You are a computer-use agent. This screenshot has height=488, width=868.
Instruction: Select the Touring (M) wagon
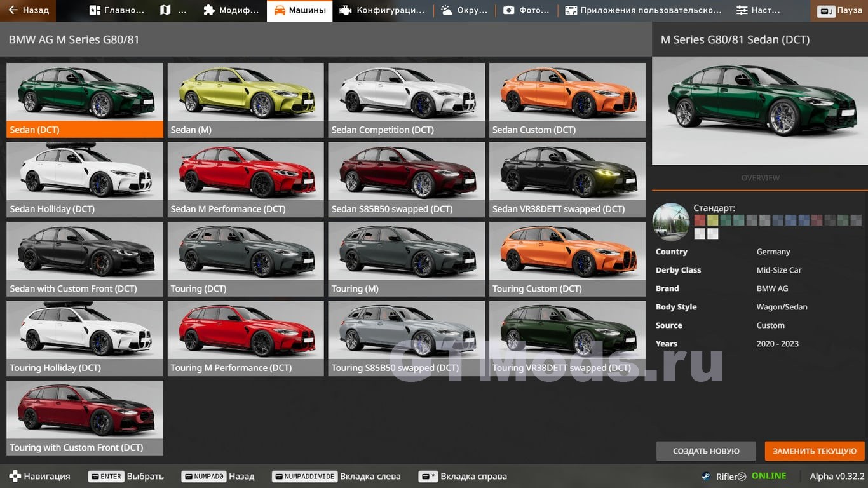click(x=406, y=259)
